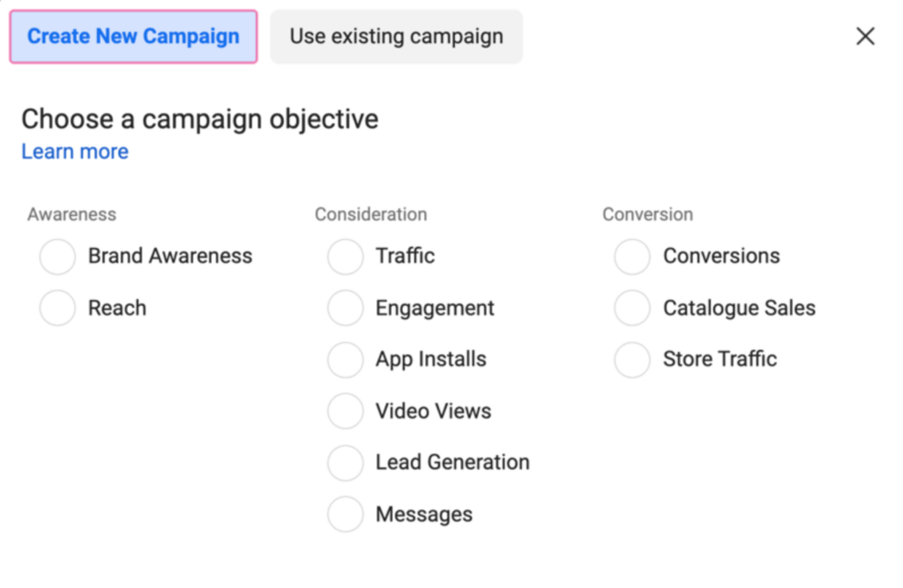Choose the App Installs objective

(345, 359)
